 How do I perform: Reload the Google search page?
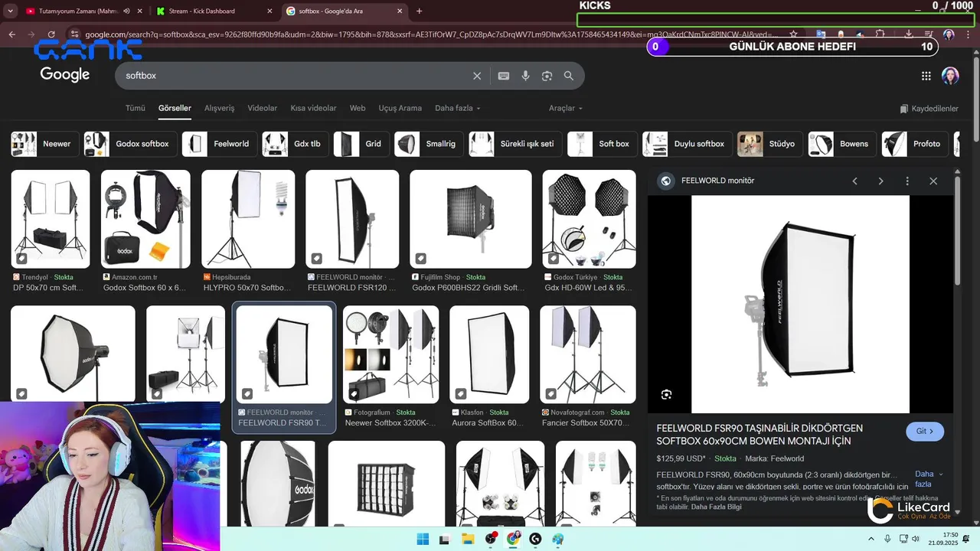point(51,34)
